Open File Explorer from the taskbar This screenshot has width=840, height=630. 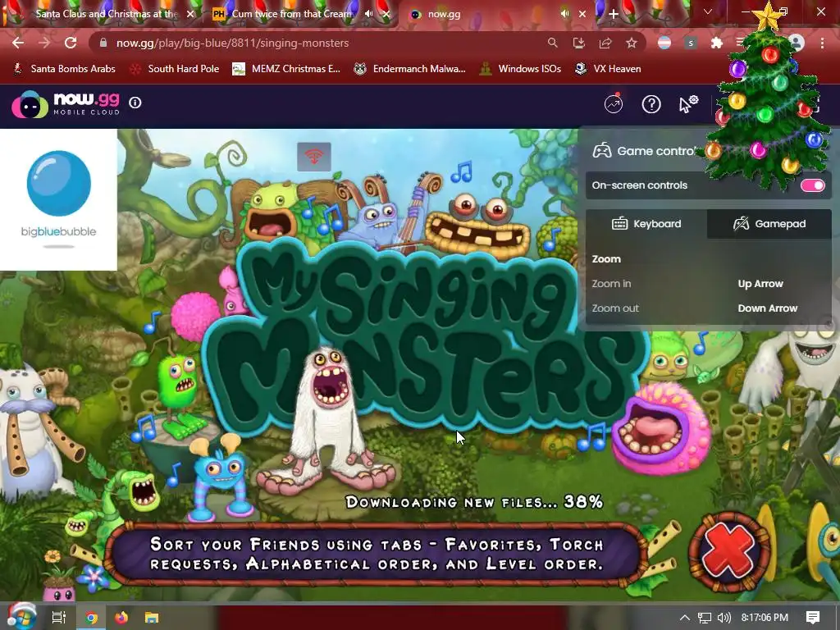tap(152, 618)
